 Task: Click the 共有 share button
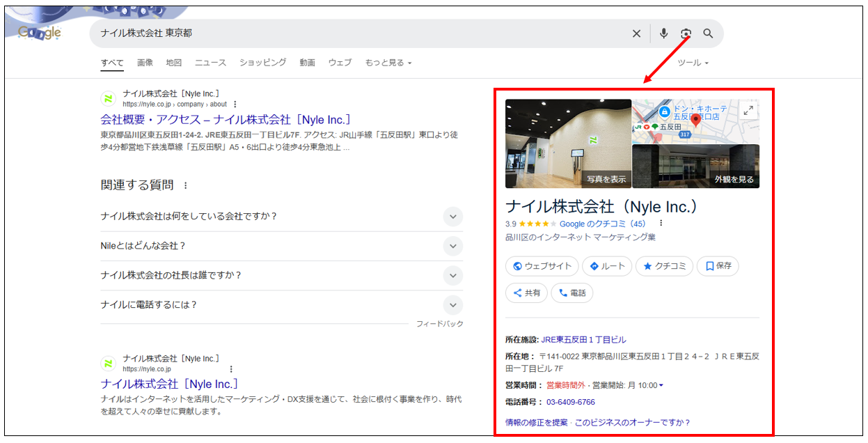527,293
